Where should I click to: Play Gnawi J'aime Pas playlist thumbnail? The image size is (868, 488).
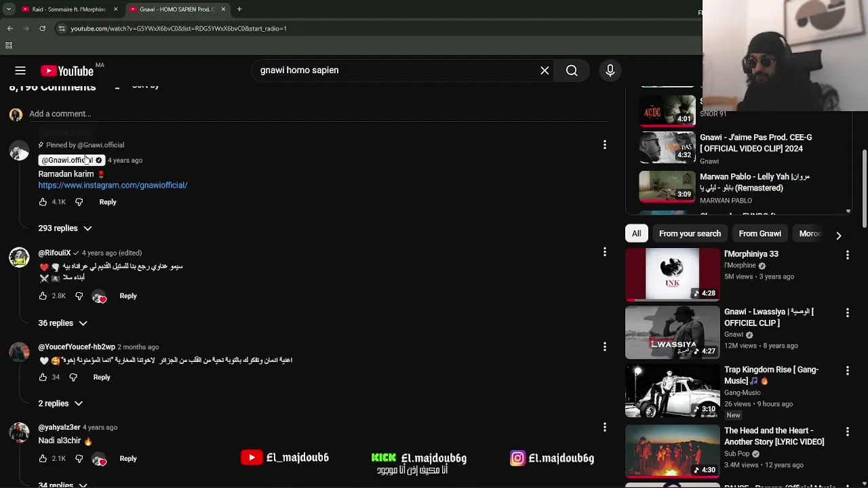click(667, 148)
